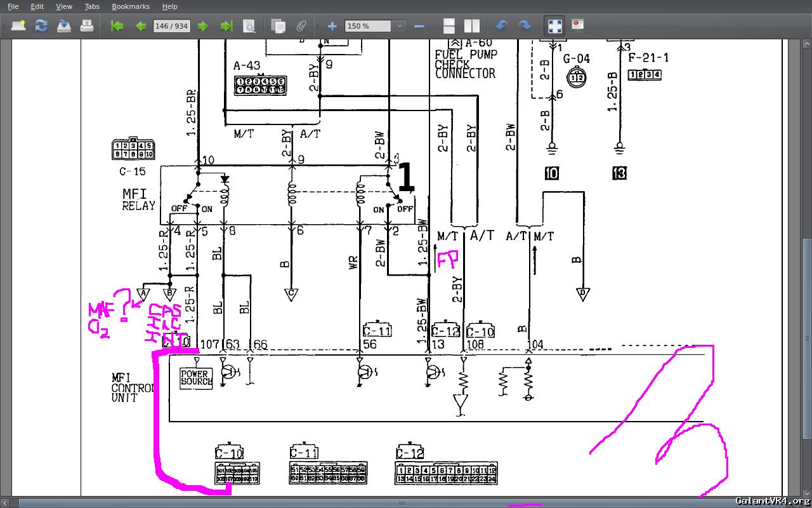Viewport: 812px width, 508px height.
Task: Open the Tabs menu
Action: coord(92,6)
